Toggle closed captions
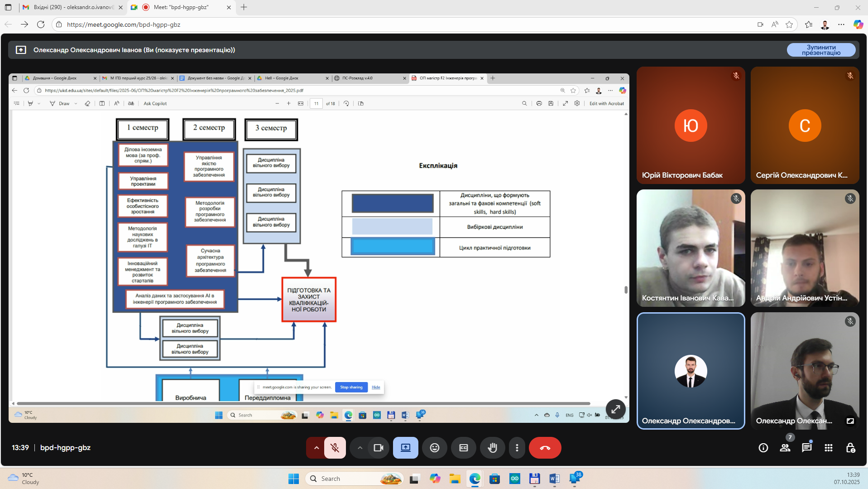Screen dimensions: 868x489 point(464,448)
